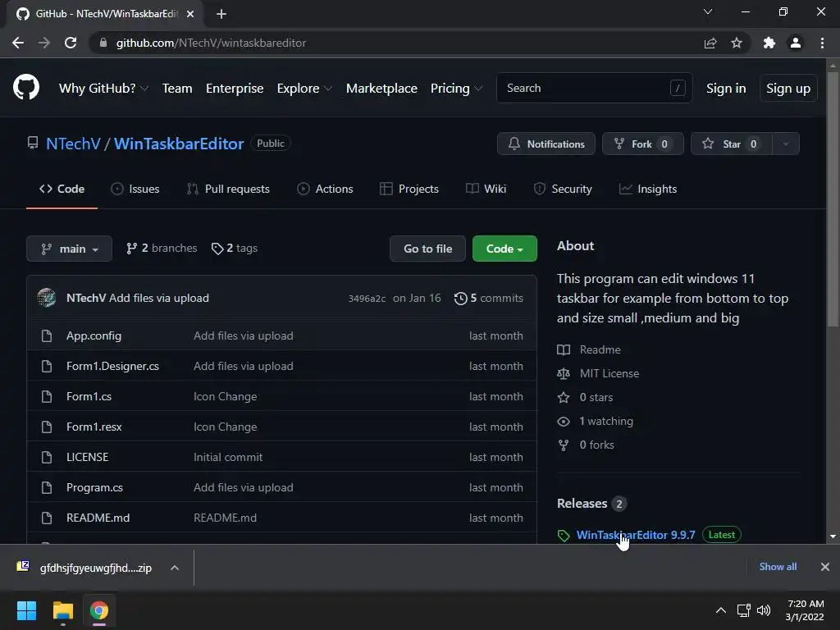The image size is (840, 630).
Task: Open File Explorer from taskbar
Action: (x=62, y=610)
